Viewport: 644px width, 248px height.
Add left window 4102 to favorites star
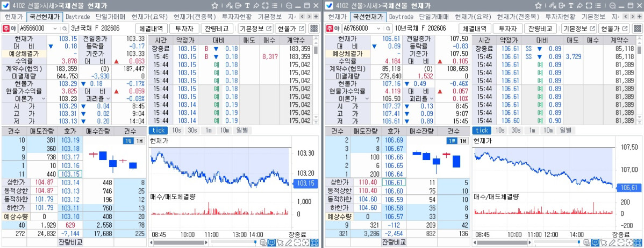[215, 6]
